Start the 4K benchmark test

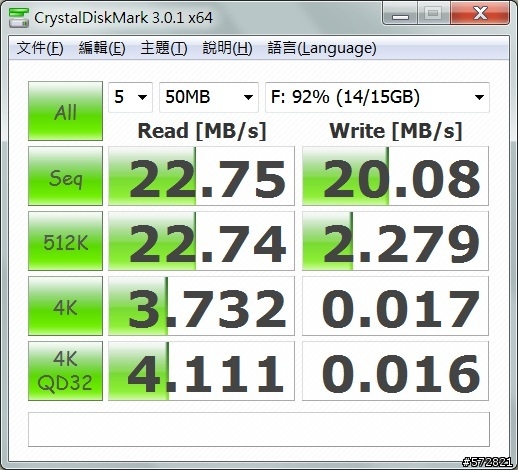coord(65,306)
